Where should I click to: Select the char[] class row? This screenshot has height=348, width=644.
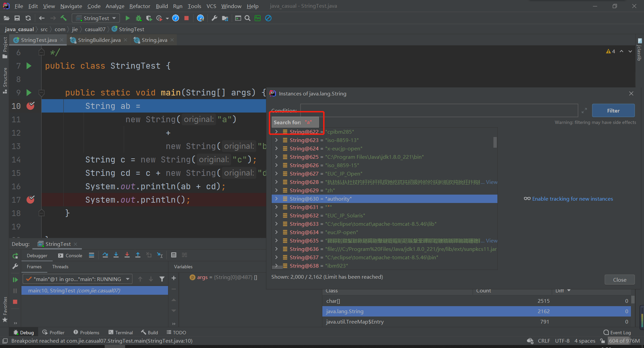pyautogui.click(x=476, y=301)
